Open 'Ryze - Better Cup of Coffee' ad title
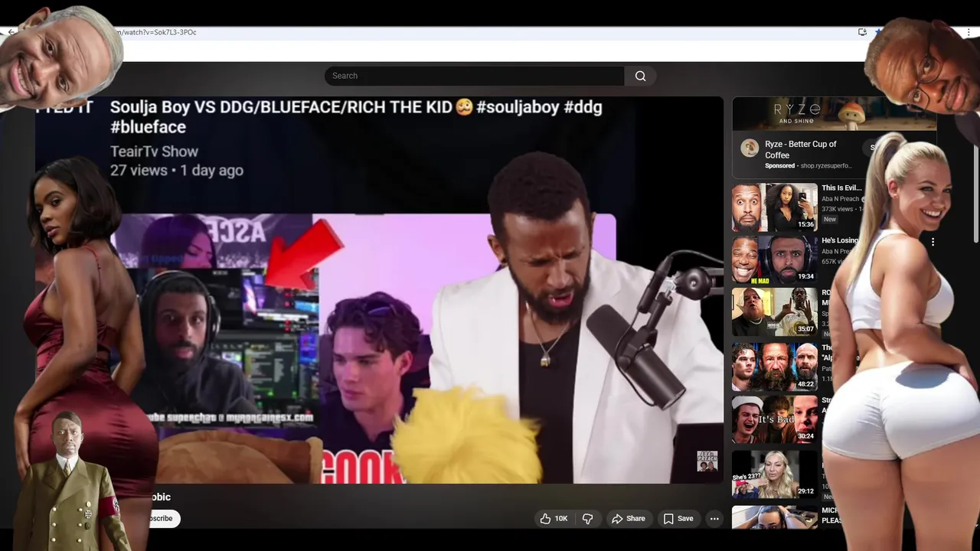This screenshot has height=551, width=980. [800, 149]
